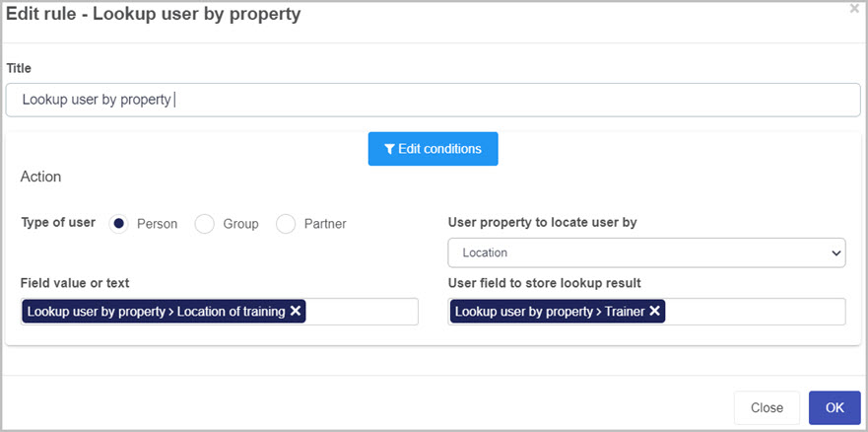Focus the Title text field

click(433, 100)
